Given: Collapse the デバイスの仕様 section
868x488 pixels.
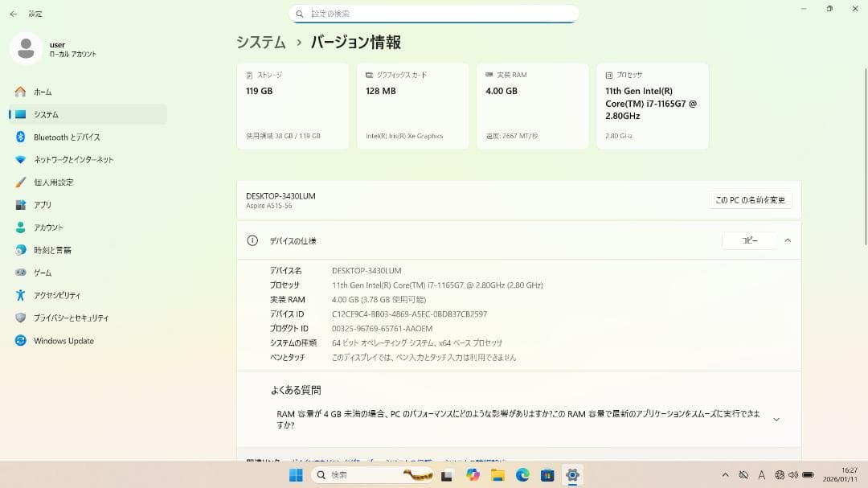Looking at the screenshot, I should (x=788, y=240).
